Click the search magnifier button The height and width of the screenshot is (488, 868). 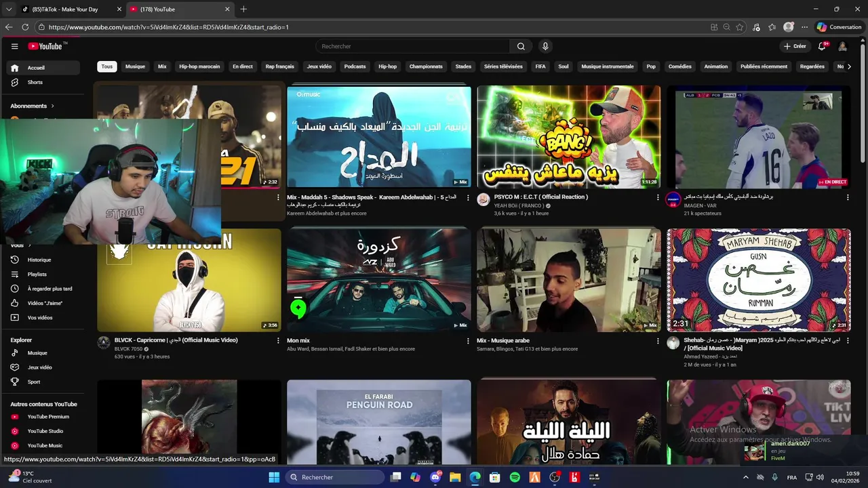pyautogui.click(x=521, y=46)
